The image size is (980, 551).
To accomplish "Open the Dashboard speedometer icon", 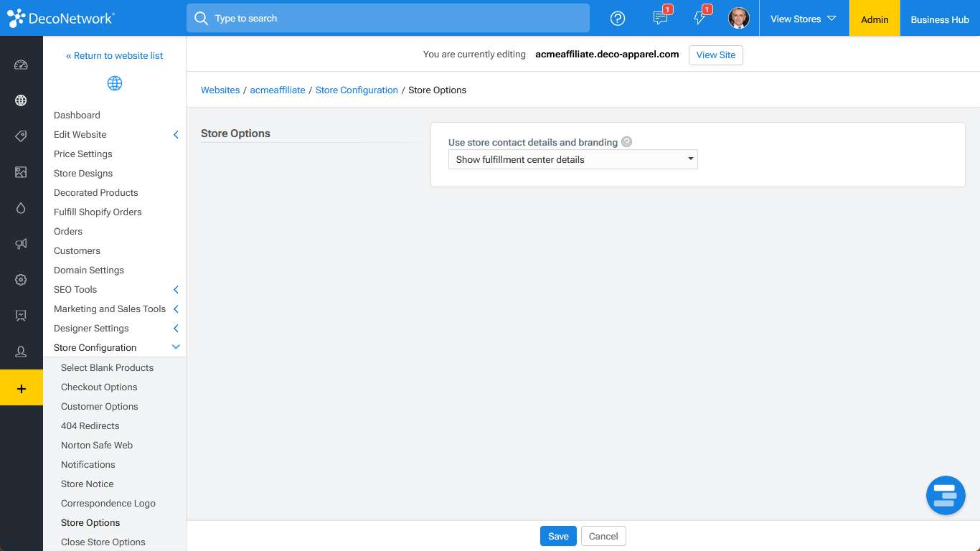I will click(x=21, y=65).
